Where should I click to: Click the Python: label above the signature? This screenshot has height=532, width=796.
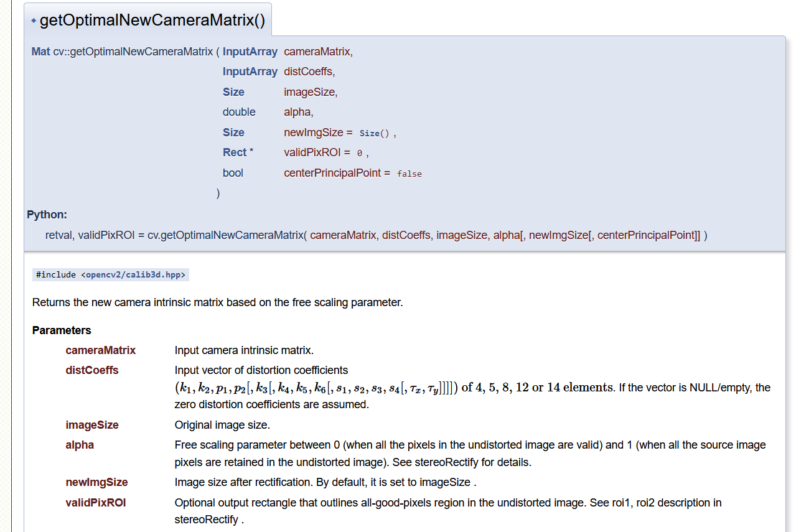pyautogui.click(x=47, y=215)
